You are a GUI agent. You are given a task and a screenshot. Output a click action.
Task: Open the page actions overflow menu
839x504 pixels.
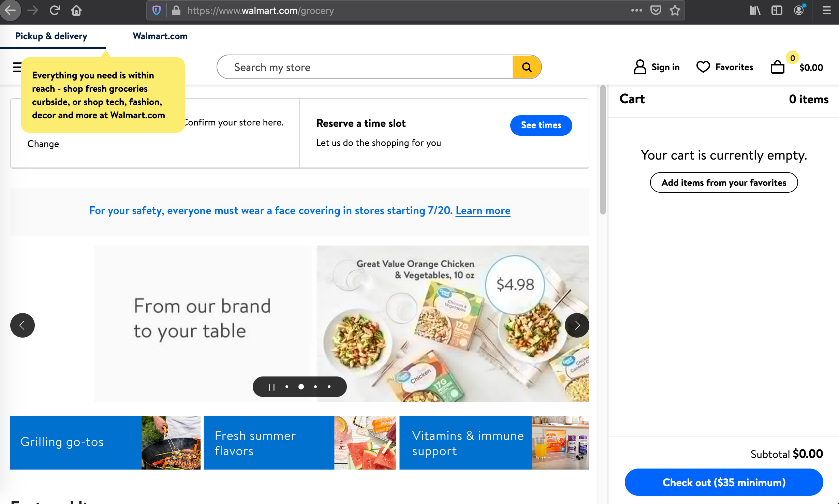click(636, 10)
